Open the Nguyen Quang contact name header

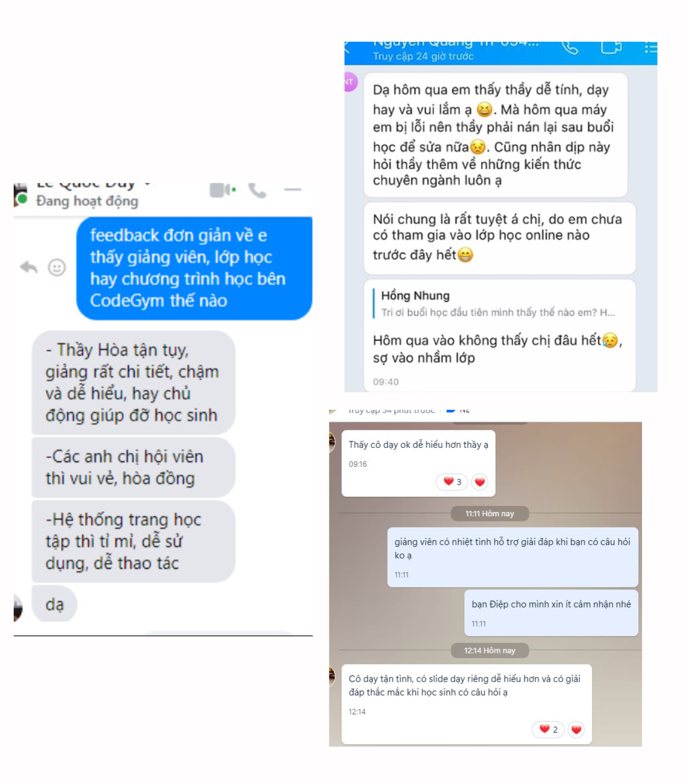coord(456,43)
